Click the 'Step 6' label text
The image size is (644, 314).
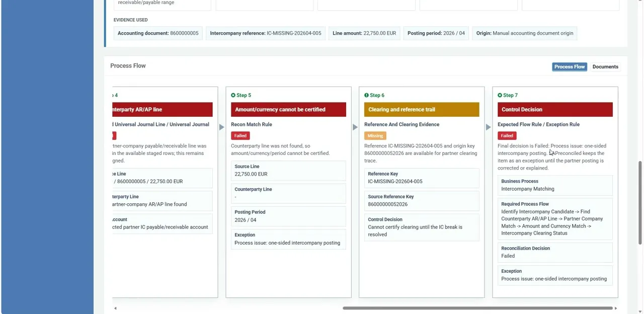click(x=377, y=95)
